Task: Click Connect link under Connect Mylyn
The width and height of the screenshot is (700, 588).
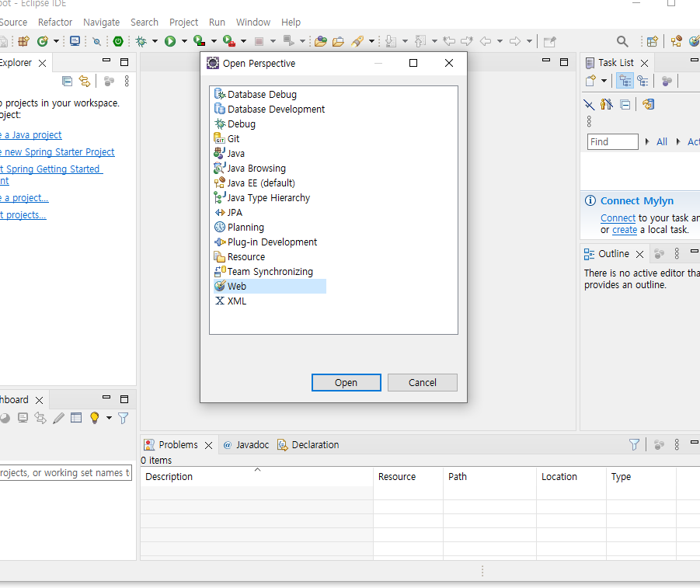Action: click(x=618, y=217)
